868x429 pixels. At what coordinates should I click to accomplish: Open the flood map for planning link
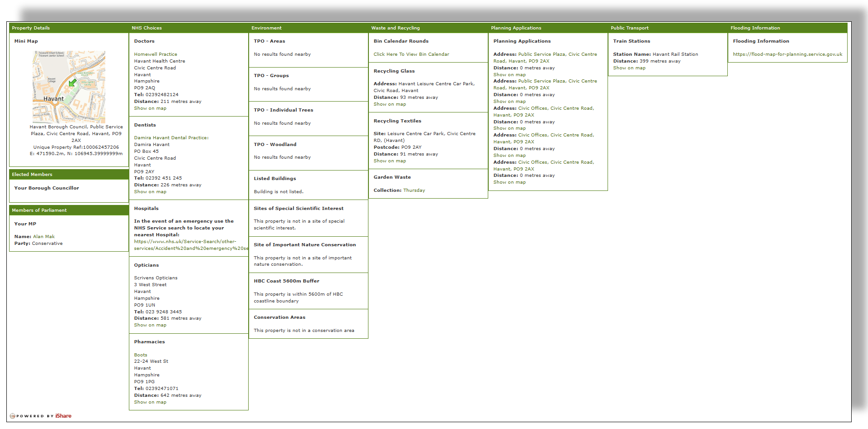click(x=787, y=54)
